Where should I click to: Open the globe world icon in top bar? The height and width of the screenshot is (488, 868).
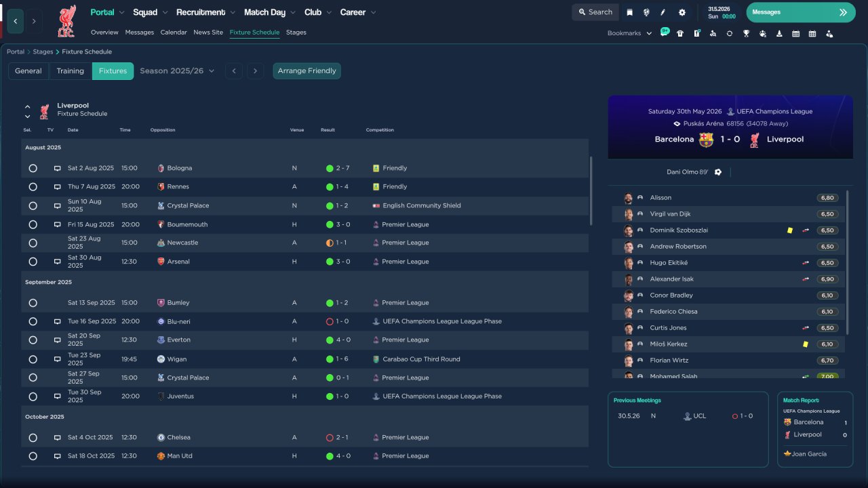646,12
